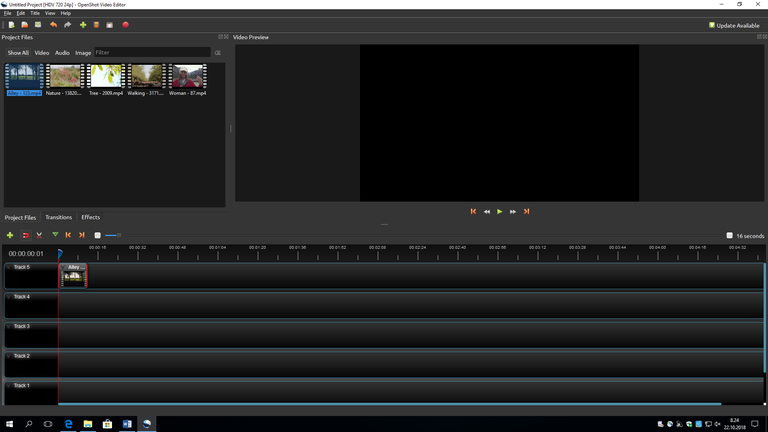Screen dimensions: 768x432
Task: Show only Audio files filter
Action: coord(62,52)
